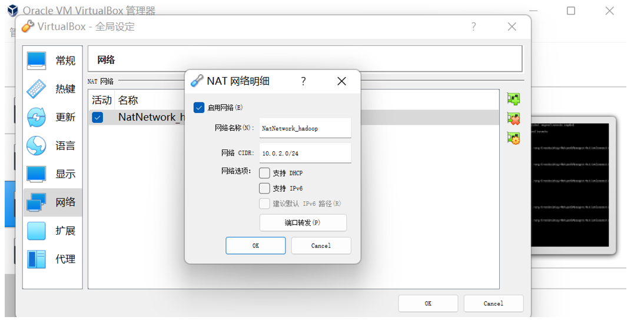This screenshot has height=320, width=644.
Task: Confirm with OK in NAT 网络明细 dialog
Action: click(255, 246)
